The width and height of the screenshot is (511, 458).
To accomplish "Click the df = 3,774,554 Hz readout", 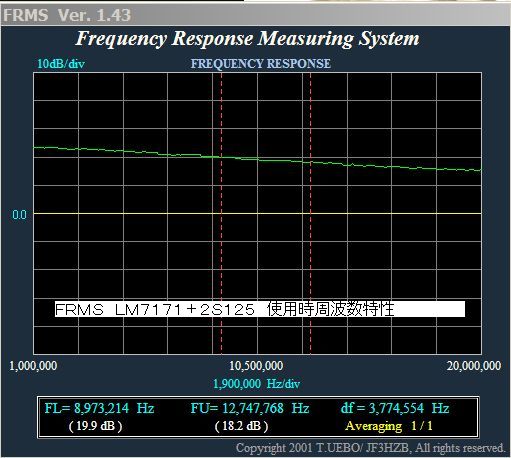I will [395, 408].
